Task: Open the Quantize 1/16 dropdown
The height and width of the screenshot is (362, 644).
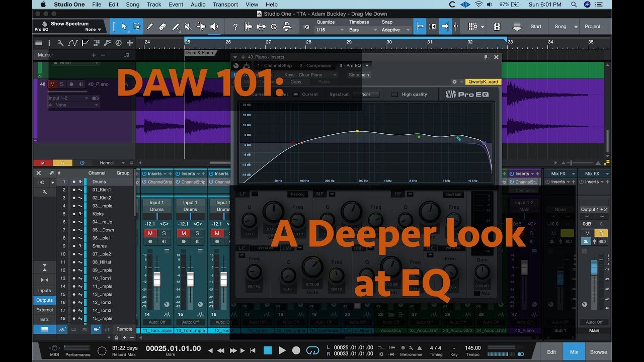Action: click(330, 30)
